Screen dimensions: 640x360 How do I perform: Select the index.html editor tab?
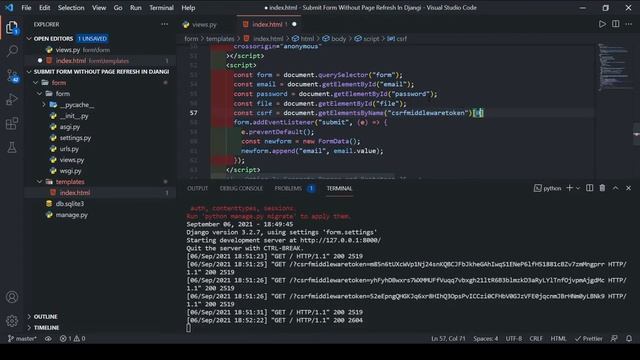click(269, 24)
